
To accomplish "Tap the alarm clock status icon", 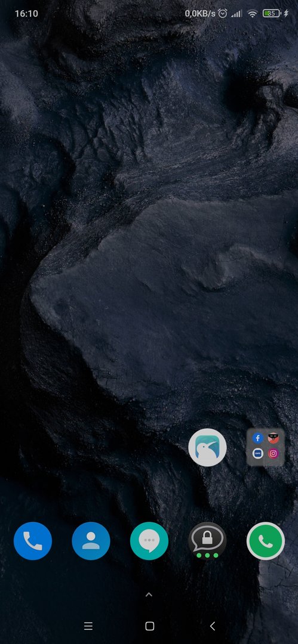I will [x=223, y=14].
